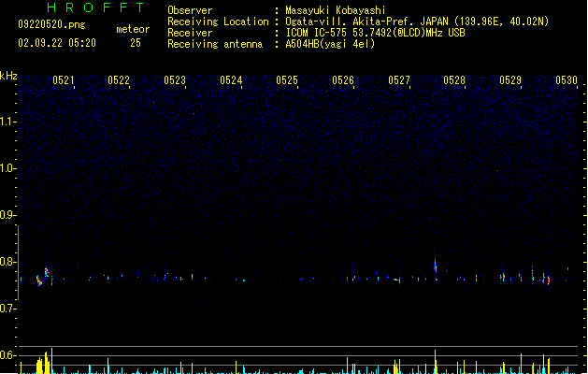Click observer name Masayuki Kobayashi
This screenshot has width=588, height=374.
[x=336, y=10]
